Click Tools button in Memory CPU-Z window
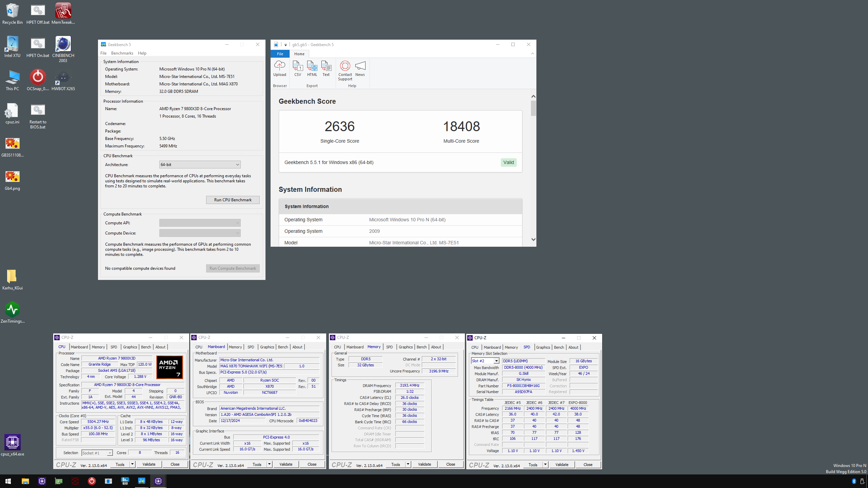Viewport: 868px width, 488px height. pyautogui.click(x=396, y=464)
